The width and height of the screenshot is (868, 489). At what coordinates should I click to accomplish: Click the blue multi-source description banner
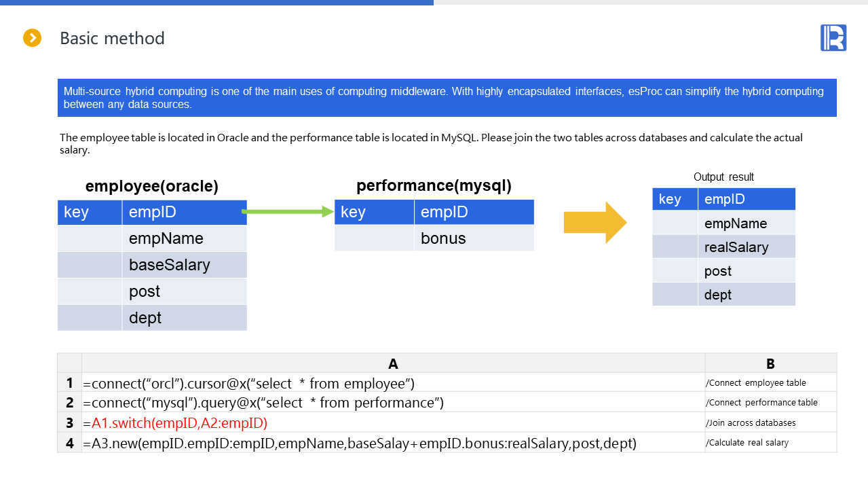pyautogui.click(x=447, y=98)
